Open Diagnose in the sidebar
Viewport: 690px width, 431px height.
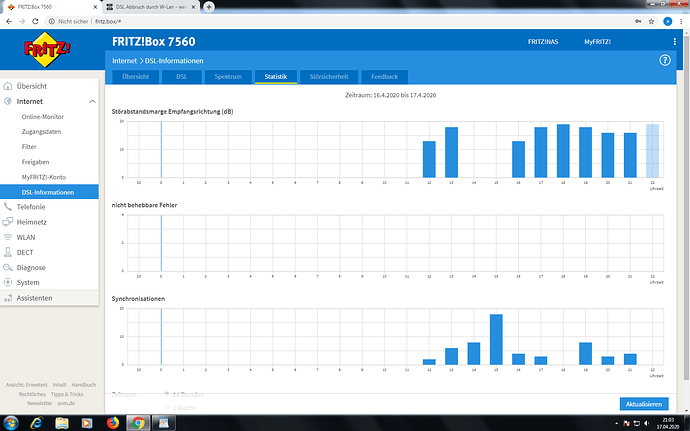31,268
